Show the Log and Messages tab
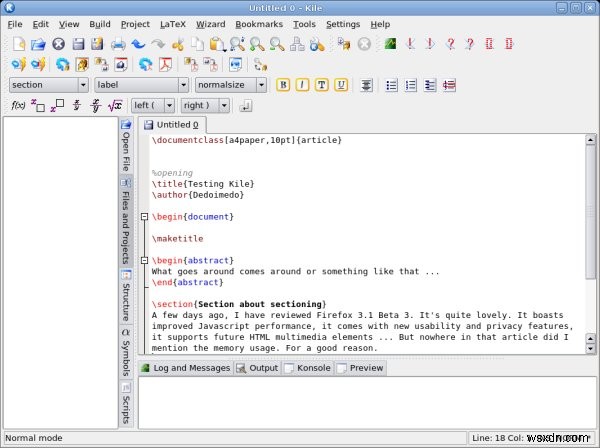This screenshot has height=448, width=600. point(185,368)
